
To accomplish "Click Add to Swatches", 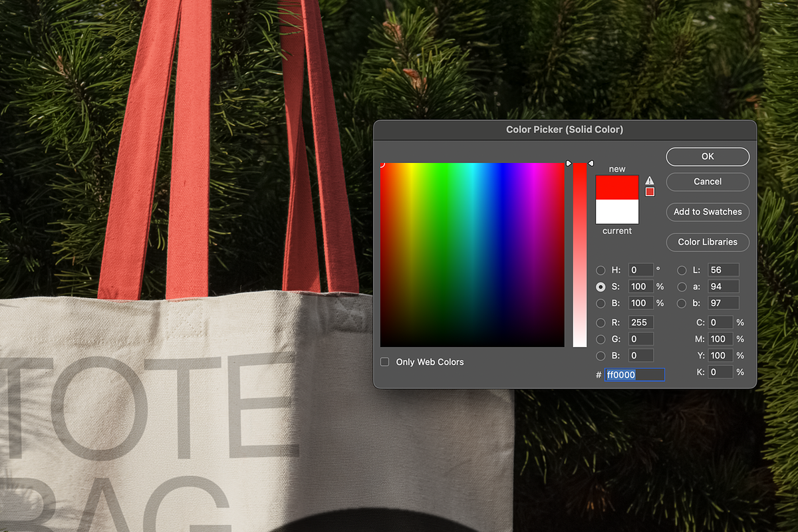I will tap(708, 211).
